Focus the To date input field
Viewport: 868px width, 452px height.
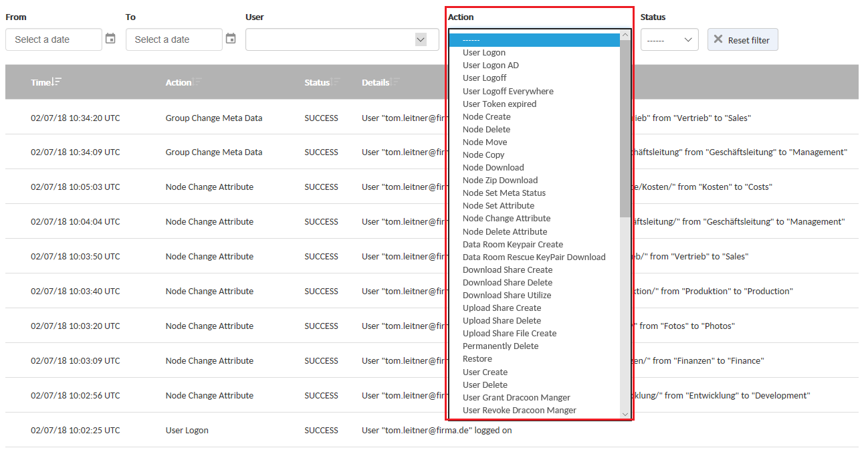tap(174, 39)
